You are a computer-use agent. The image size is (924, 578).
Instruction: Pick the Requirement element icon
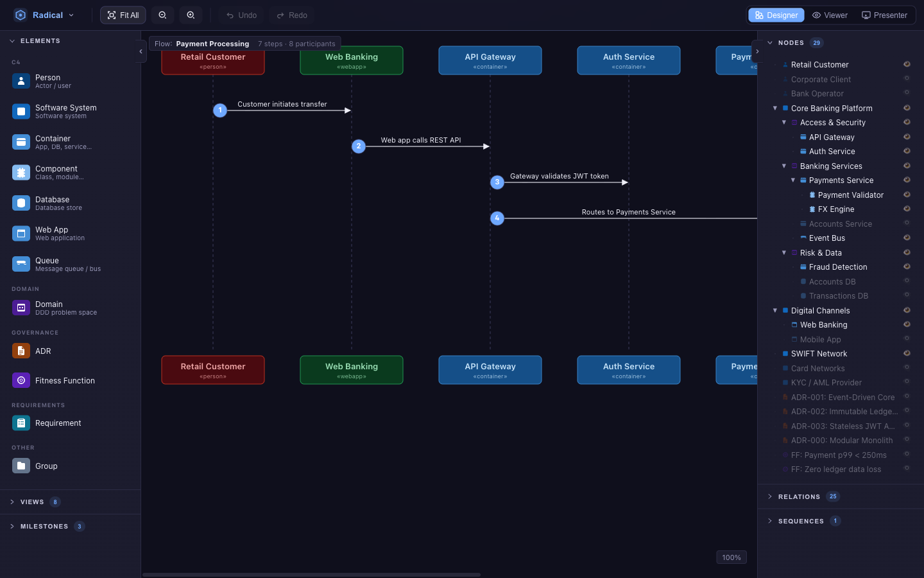21,423
